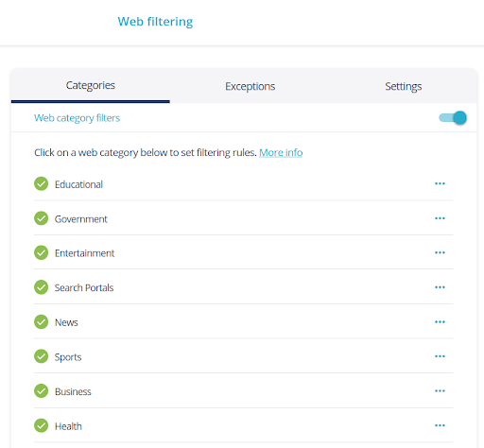484x448 pixels.
Task: Expand the ellipsis menu for News
Action: 440,322
